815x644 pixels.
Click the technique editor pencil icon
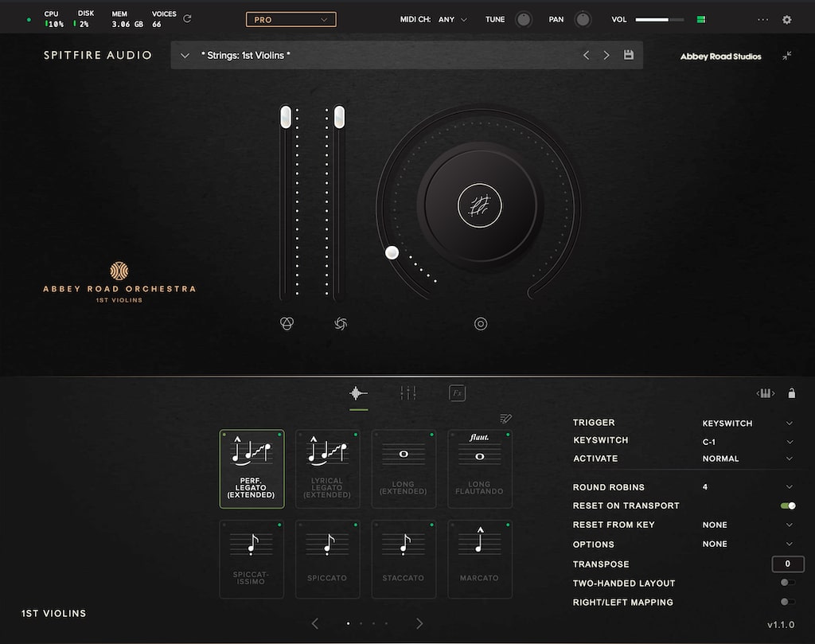[505, 419]
